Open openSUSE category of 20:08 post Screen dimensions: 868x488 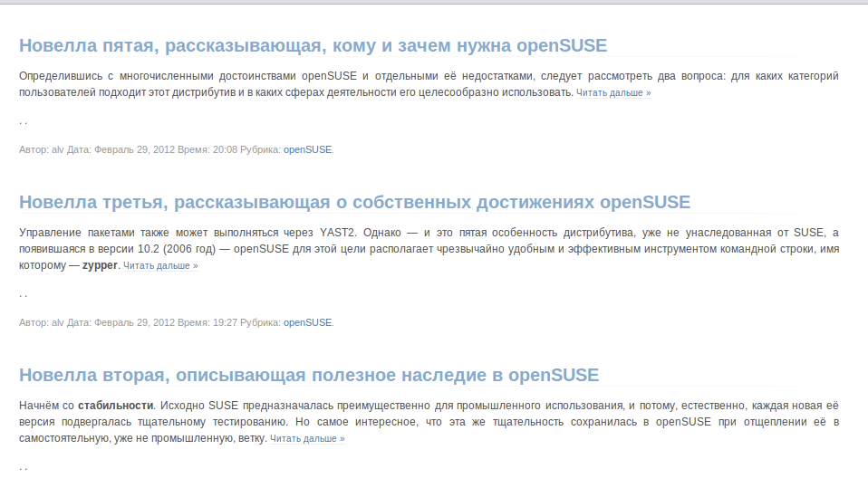pyautogui.click(x=307, y=150)
